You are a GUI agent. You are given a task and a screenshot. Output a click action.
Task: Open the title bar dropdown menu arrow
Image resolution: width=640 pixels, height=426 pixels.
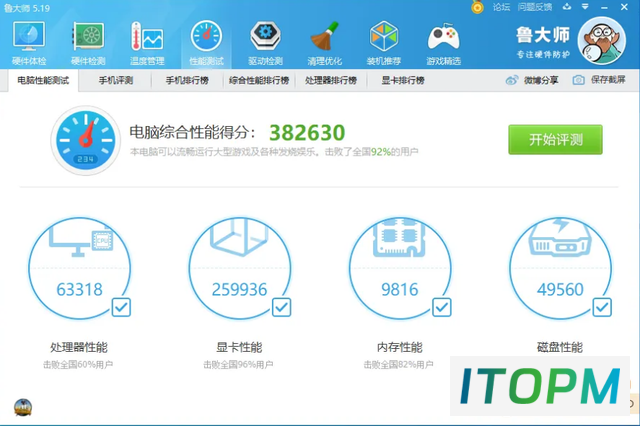coord(585,7)
